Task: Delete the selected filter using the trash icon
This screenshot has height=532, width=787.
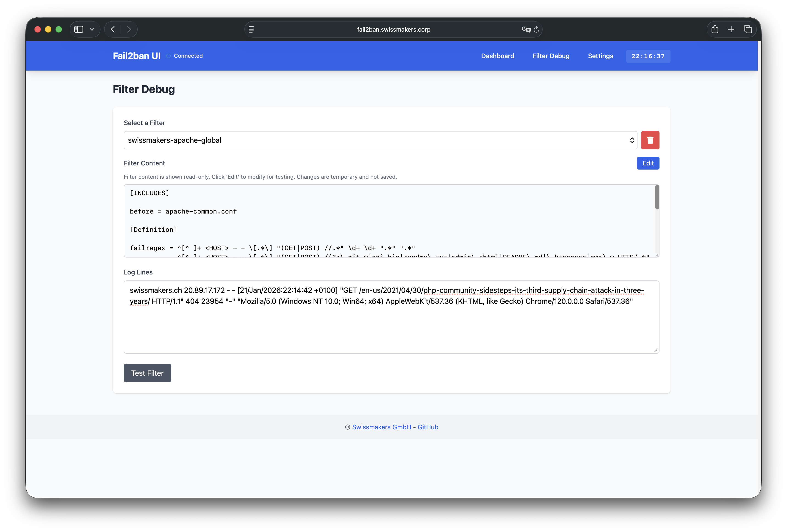Action: 650,140
